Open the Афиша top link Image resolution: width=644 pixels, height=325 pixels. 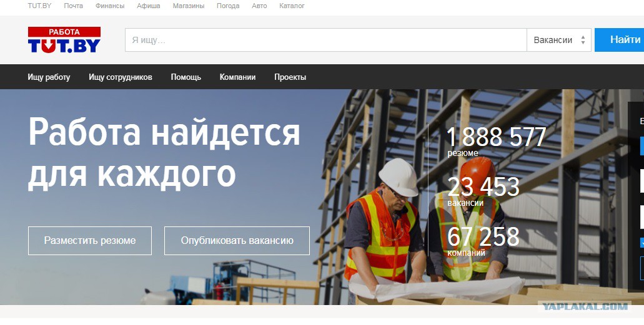149,6
